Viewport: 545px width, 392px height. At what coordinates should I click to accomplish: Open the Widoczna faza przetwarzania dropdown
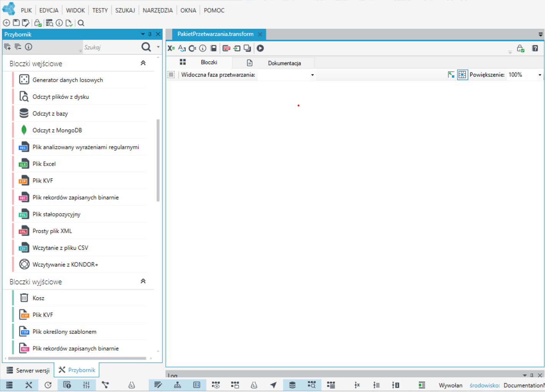(x=312, y=75)
